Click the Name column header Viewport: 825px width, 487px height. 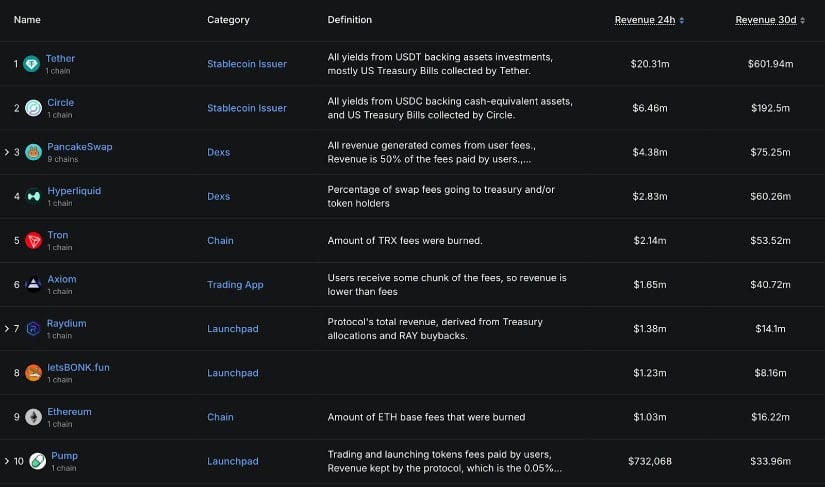(27, 20)
